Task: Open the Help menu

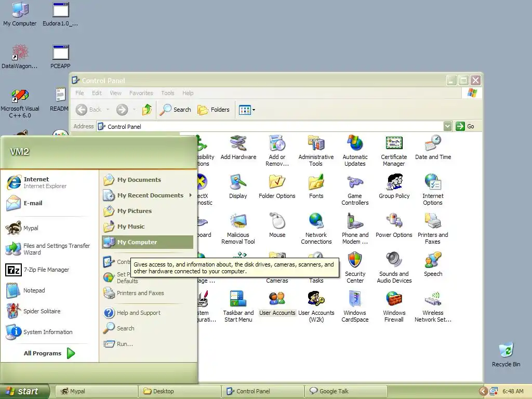Action: 188,93
